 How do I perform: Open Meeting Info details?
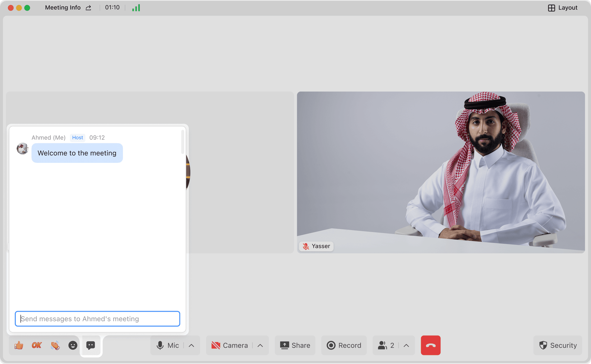(63, 8)
